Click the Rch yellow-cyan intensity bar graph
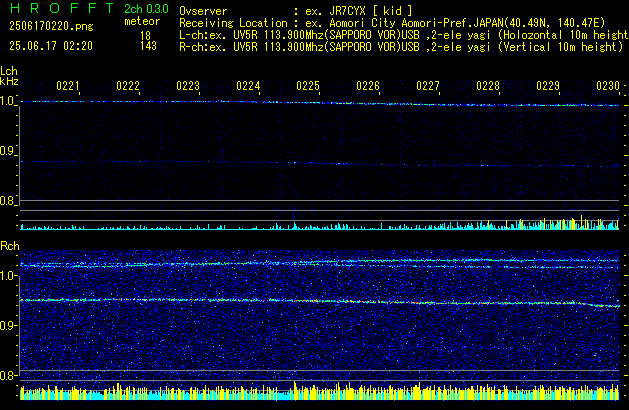The image size is (629, 410). [320, 391]
